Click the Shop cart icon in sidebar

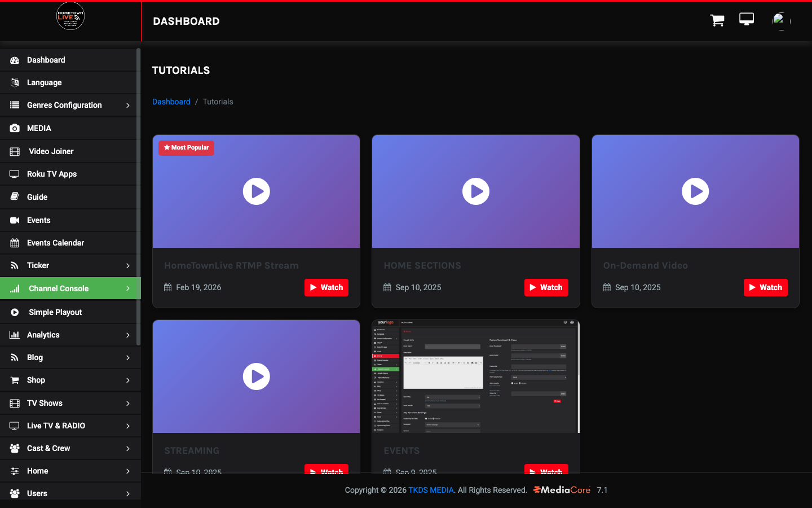coord(15,380)
